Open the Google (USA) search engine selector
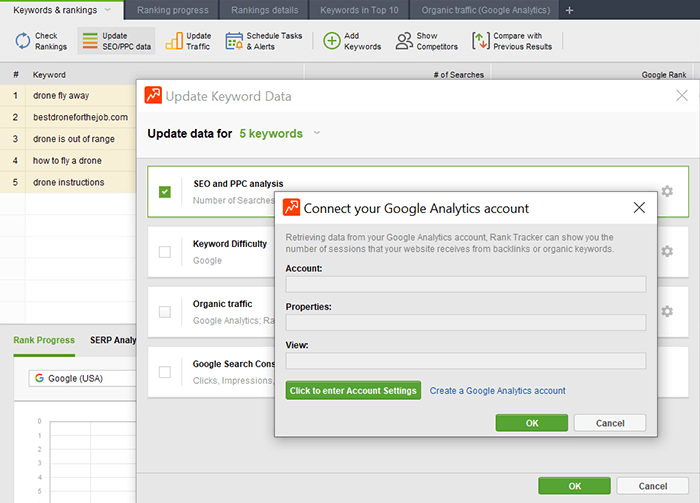 click(83, 378)
